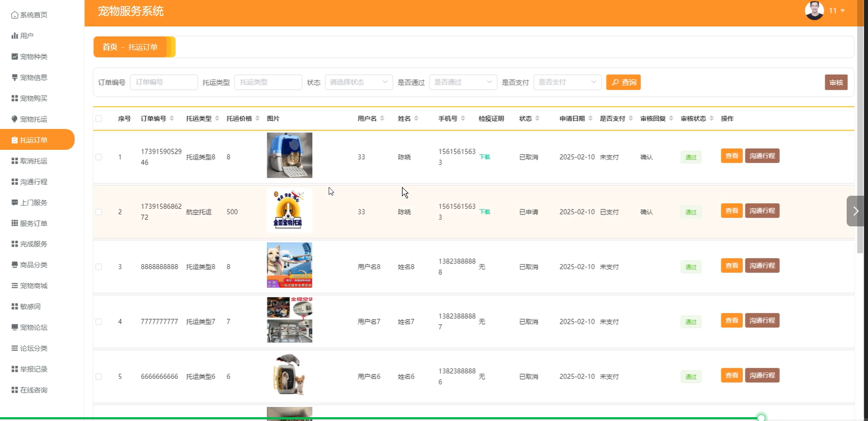The width and height of the screenshot is (868, 421).
Task: Click 沟通行程 for the 航空托运 row
Action: 762,210
